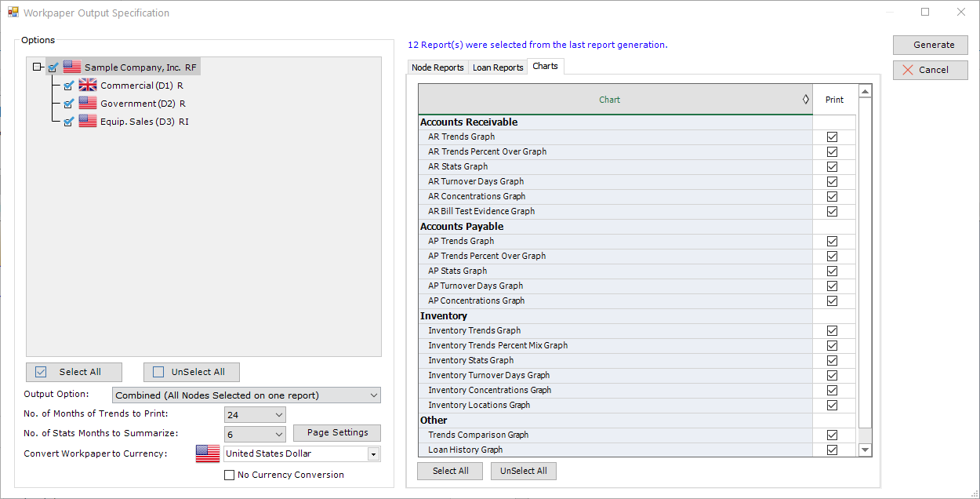Collapse the Sample Company tree node
Image resolution: width=980 pixels, height=499 pixels.
point(37,67)
